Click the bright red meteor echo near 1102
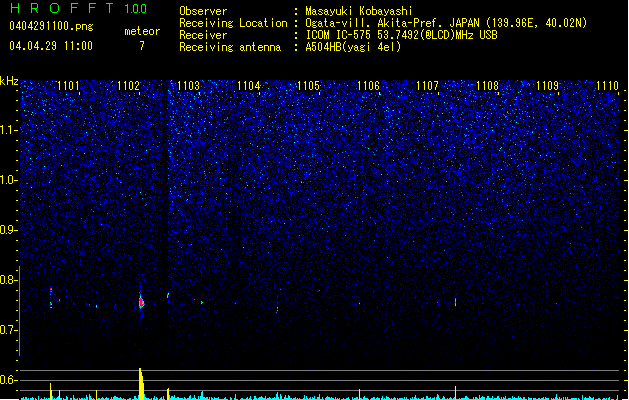Image resolution: width=629 pixels, height=400 pixels. point(141,302)
